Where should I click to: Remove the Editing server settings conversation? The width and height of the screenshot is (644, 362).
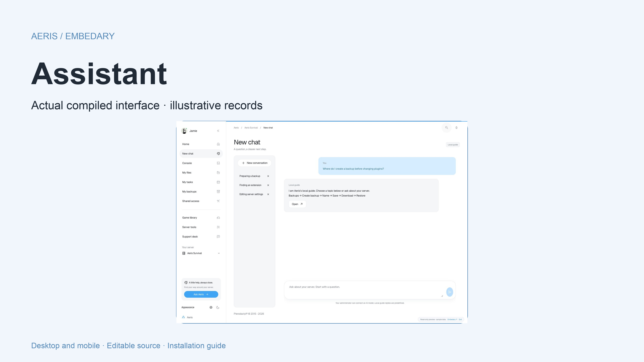click(x=268, y=194)
